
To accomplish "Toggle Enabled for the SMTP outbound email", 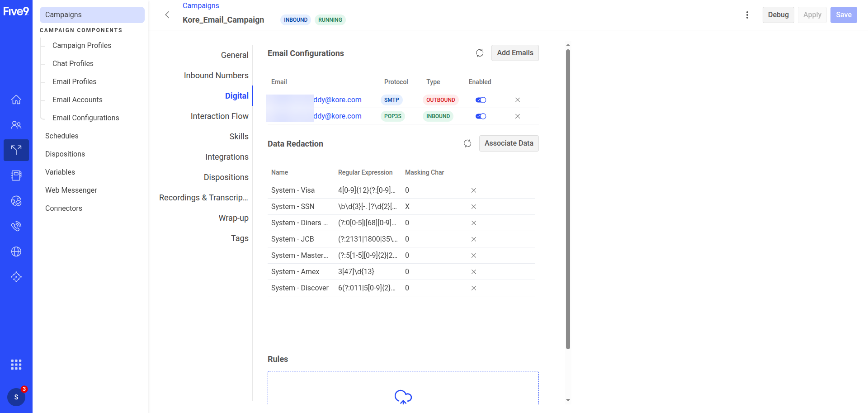I will point(481,100).
